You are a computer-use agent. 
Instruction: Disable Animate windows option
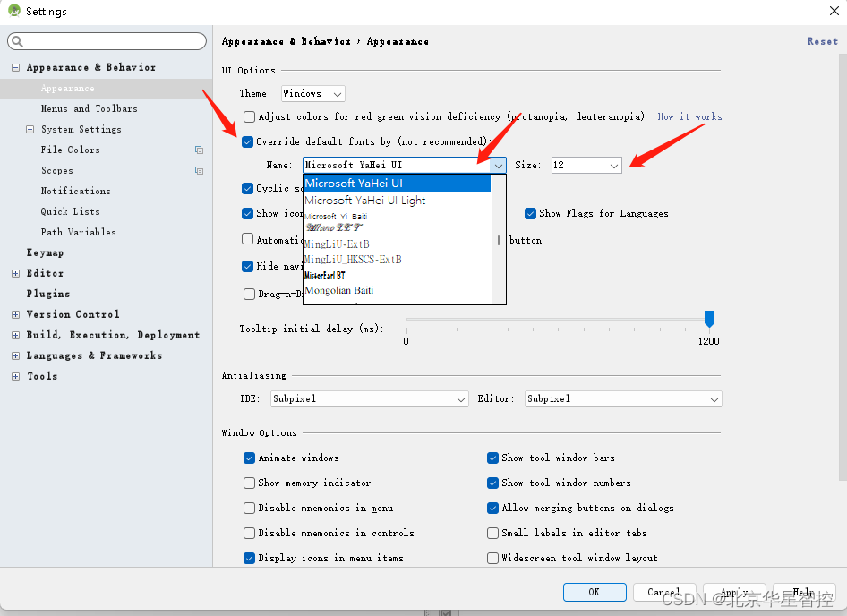coord(249,458)
